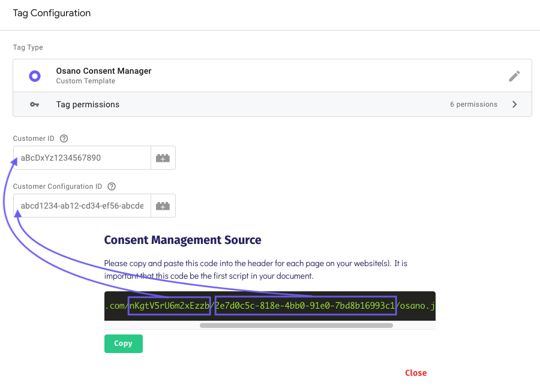Insert variable into Customer ID field

[x=163, y=158]
